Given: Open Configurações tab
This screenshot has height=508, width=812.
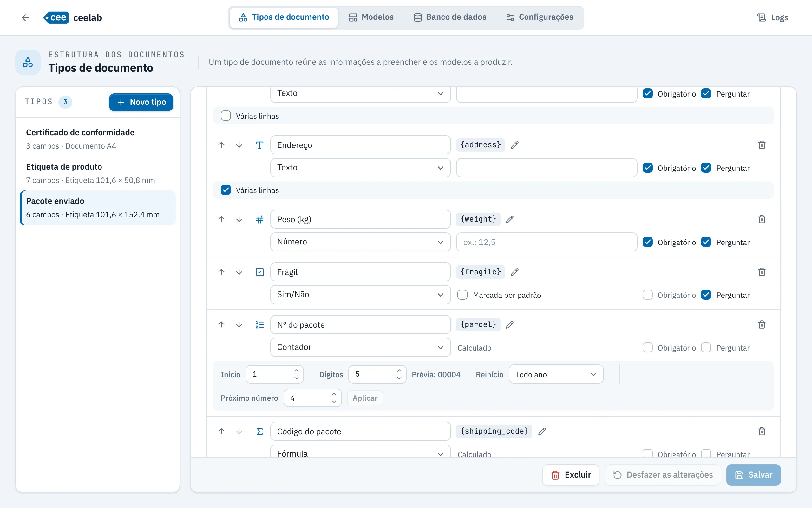Looking at the screenshot, I should (540, 17).
